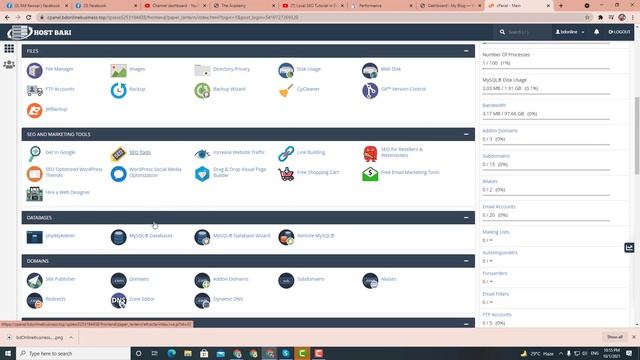The height and width of the screenshot is (360, 640).
Task: Launch the Backup Wizard icon
Action: coord(202,90)
